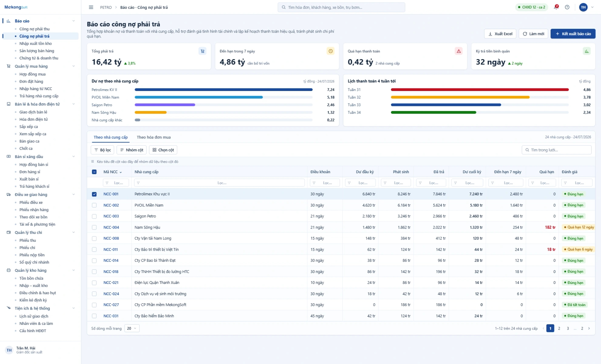Click the Báo cáo chart icon in sidebar
The width and height of the screenshot is (601, 364).
pos(9,21)
